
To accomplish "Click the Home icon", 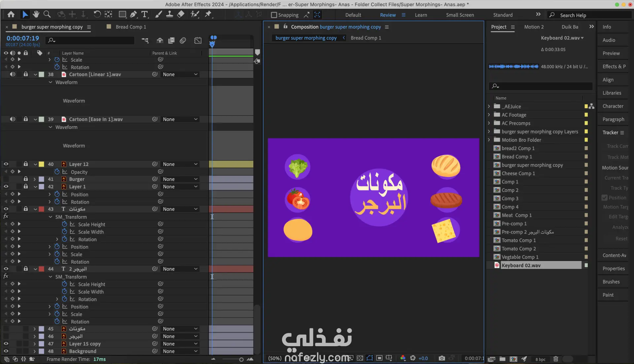I will [x=11, y=14].
